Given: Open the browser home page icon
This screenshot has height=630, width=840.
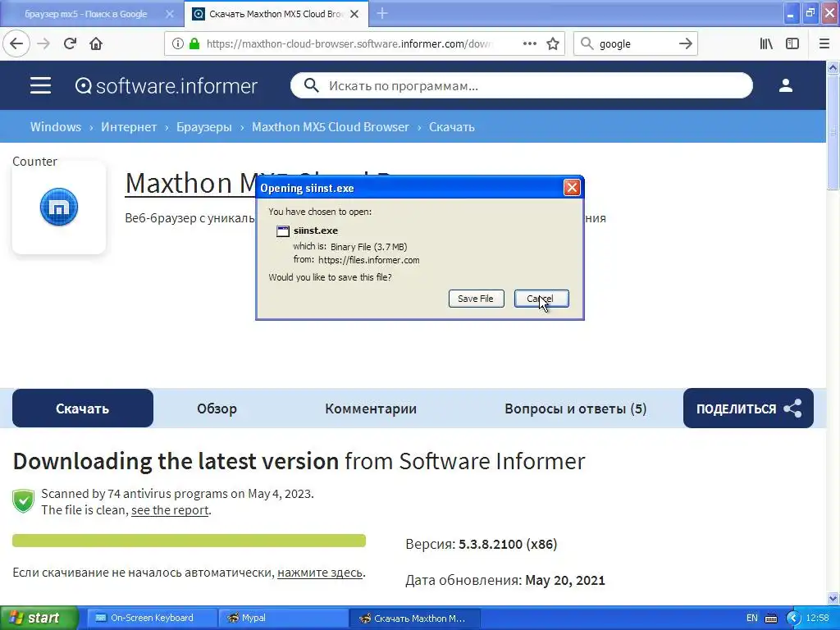Looking at the screenshot, I should tap(96, 43).
